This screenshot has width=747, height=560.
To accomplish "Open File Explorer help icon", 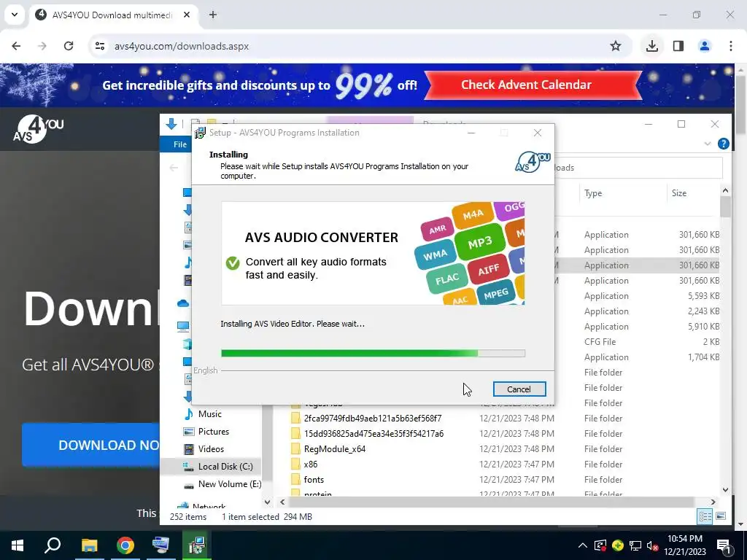I will click(723, 144).
